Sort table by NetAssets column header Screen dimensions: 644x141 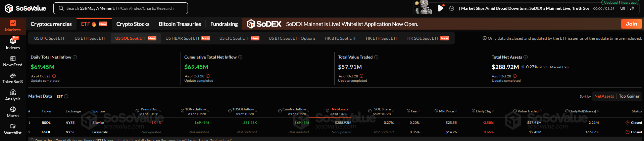tap(340, 109)
